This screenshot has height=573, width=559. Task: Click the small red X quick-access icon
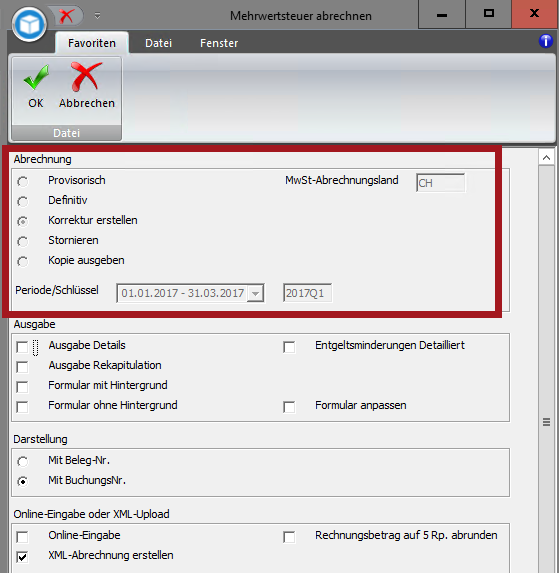[x=66, y=16]
